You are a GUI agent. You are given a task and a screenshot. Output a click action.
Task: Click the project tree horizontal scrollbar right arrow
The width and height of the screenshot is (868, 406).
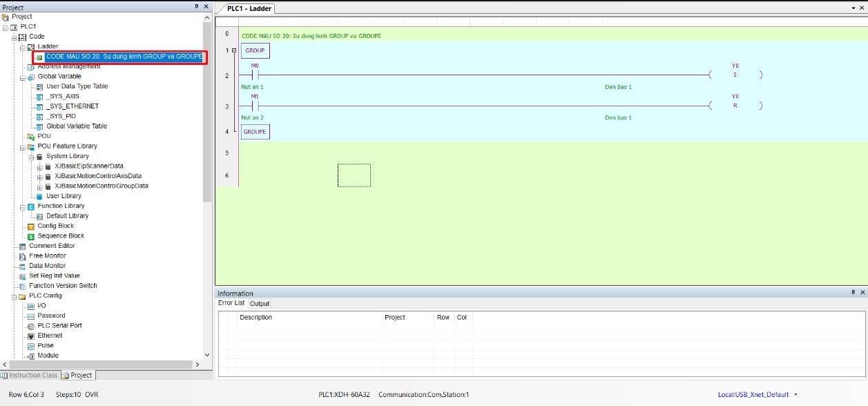[197, 365]
